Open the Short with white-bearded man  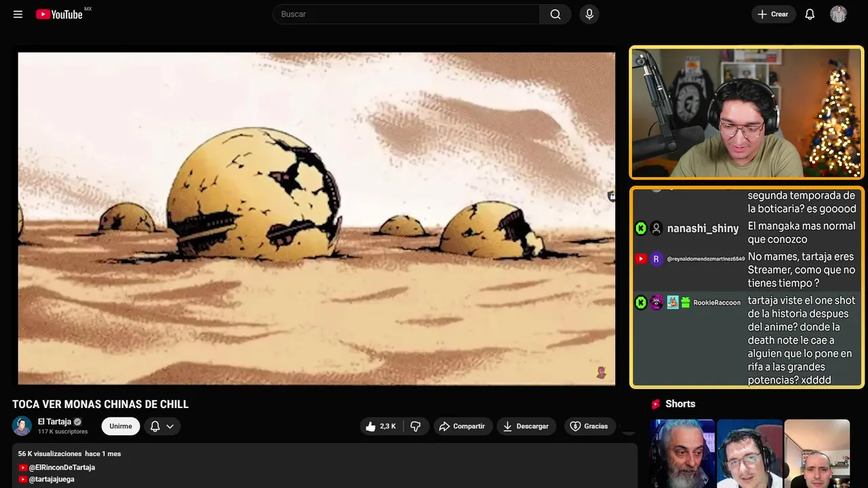tap(682, 453)
